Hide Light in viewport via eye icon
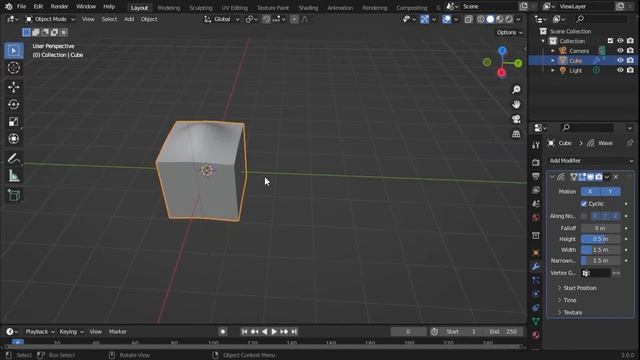Viewport: 640px width, 360px height. (620, 70)
